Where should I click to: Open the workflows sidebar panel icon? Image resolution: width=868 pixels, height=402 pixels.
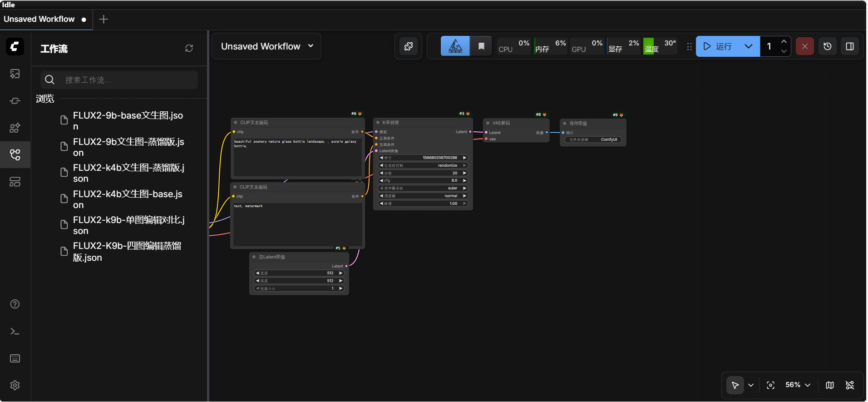click(15, 155)
